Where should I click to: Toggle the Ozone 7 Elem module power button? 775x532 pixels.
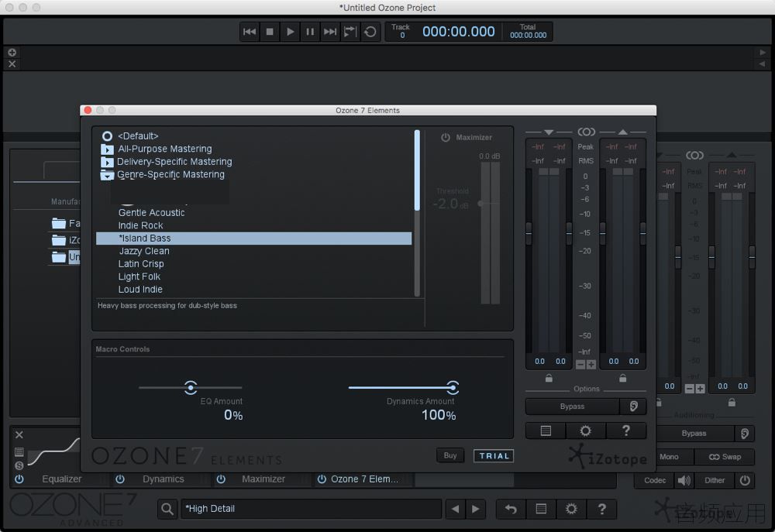pos(322,479)
